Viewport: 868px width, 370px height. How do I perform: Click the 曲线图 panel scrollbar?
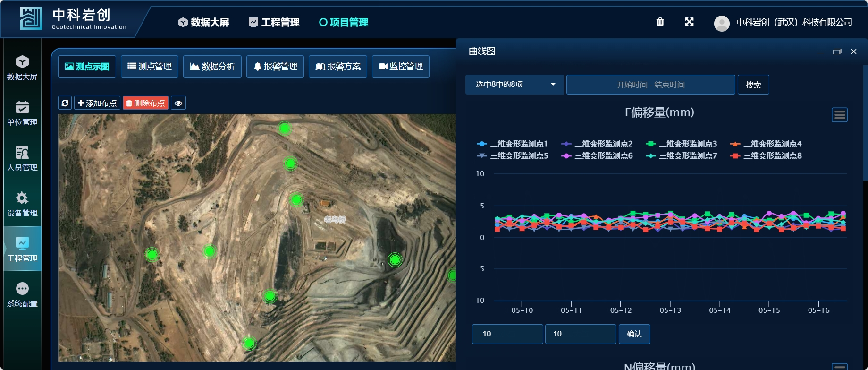tap(865, 123)
